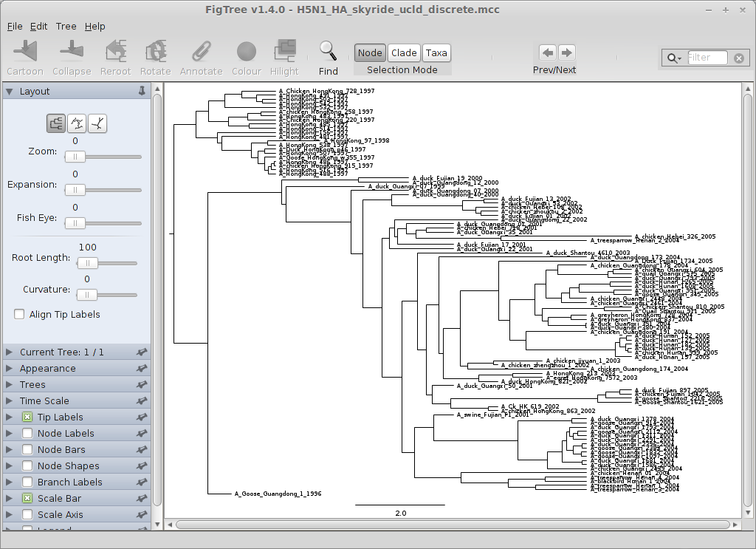Detach the Scale Bar panel
The width and height of the screenshot is (756, 549).
[x=141, y=498]
